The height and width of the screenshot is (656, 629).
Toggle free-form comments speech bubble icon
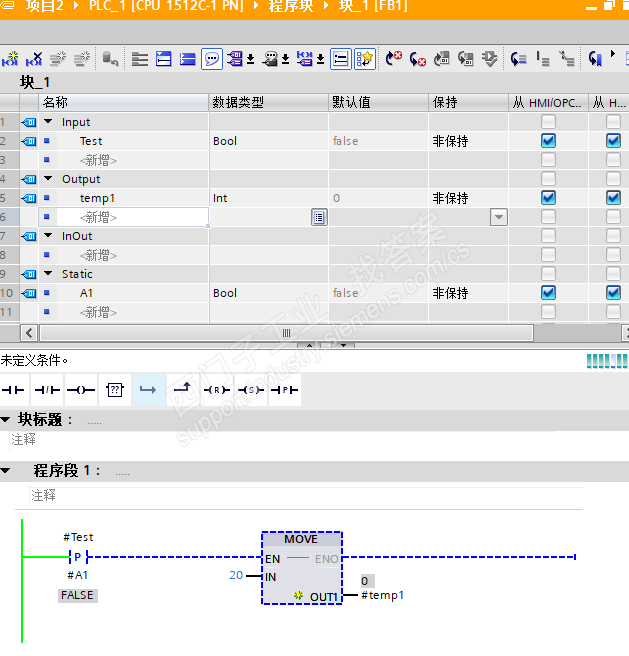tap(212, 59)
